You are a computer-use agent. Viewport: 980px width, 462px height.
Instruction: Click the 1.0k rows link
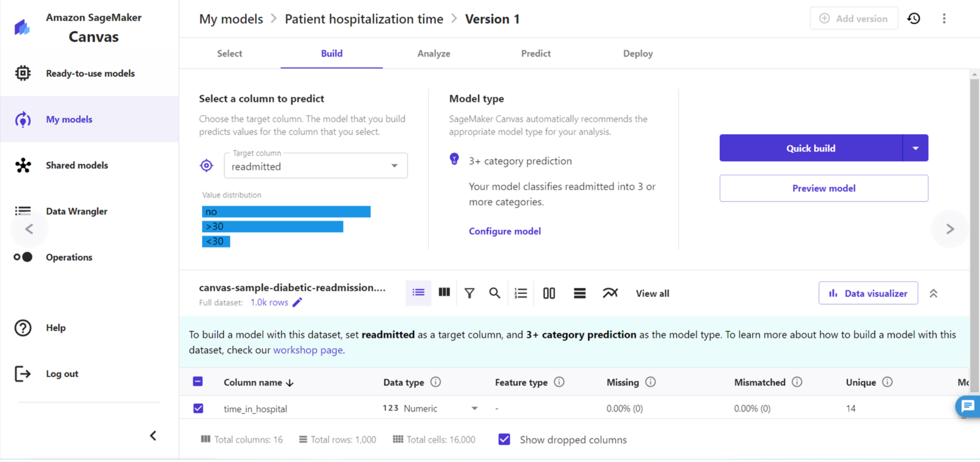269,302
